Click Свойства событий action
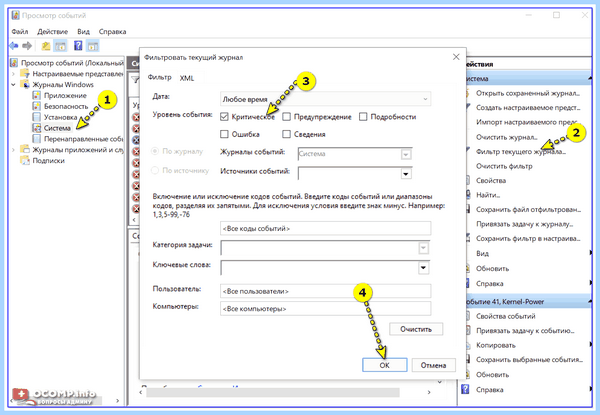 pyautogui.click(x=505, y=316)
